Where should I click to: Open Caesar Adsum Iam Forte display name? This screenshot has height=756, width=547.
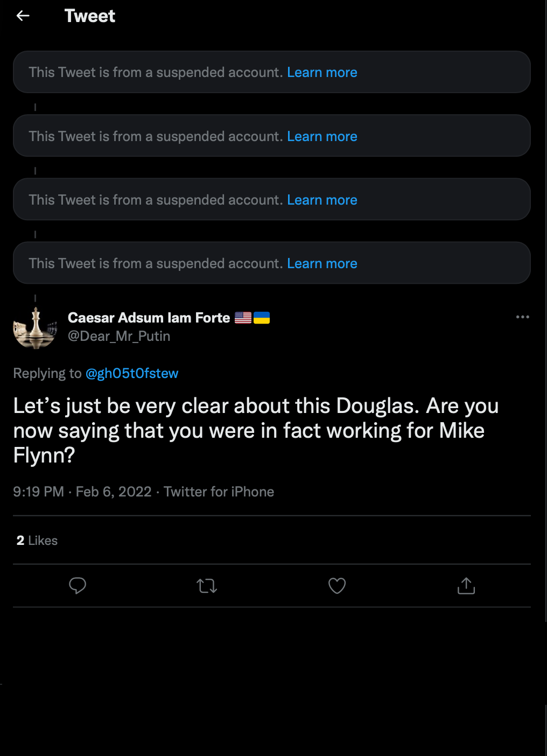tap(149, 318)
